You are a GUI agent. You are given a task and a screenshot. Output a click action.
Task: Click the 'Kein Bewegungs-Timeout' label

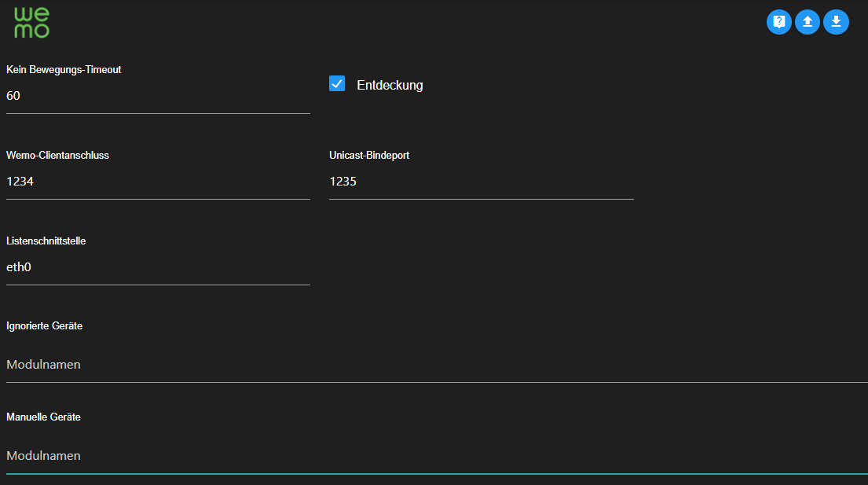point(64,69)
